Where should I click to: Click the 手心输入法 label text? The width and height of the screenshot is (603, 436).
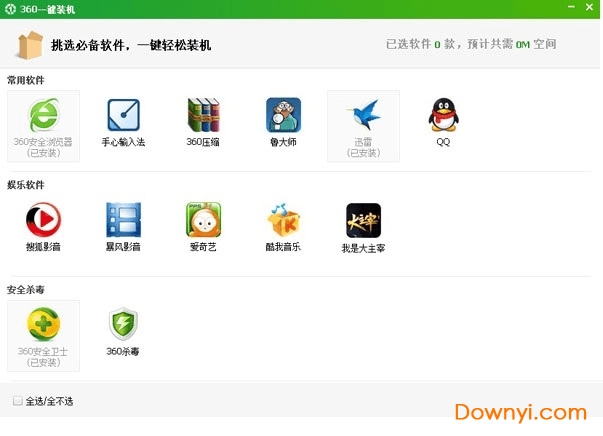[123, 142]
